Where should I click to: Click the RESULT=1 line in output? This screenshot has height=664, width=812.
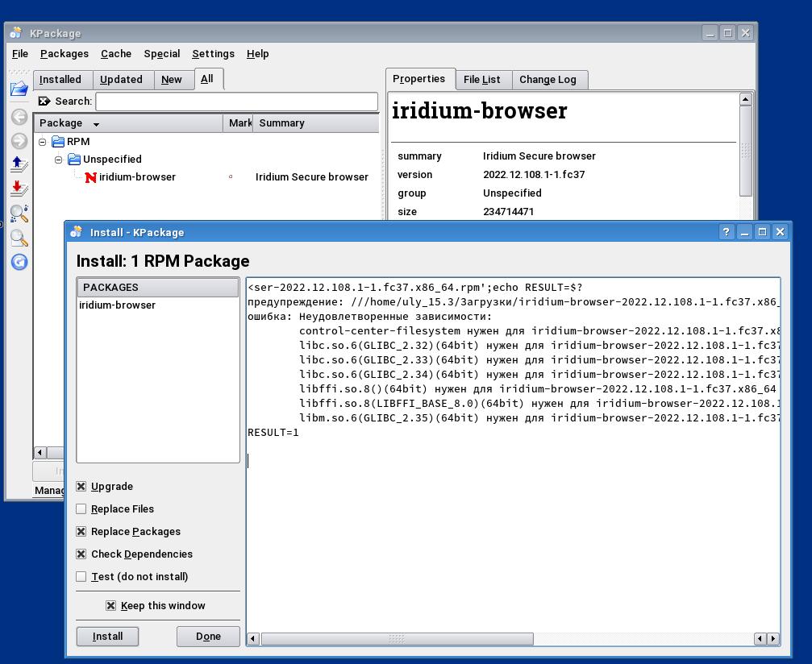coord(273,433)
